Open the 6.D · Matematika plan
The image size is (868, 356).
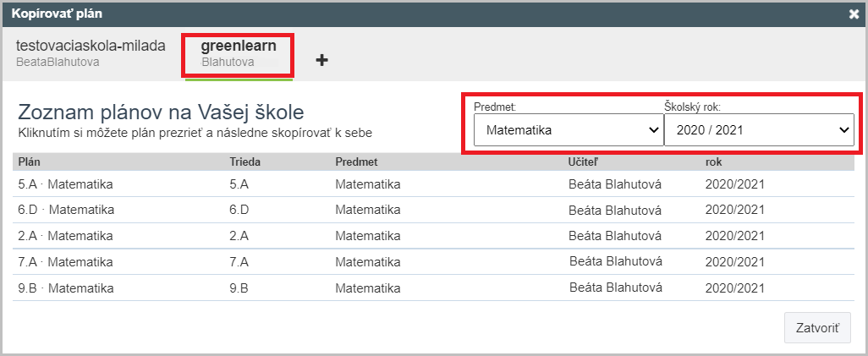click(65, 210)
